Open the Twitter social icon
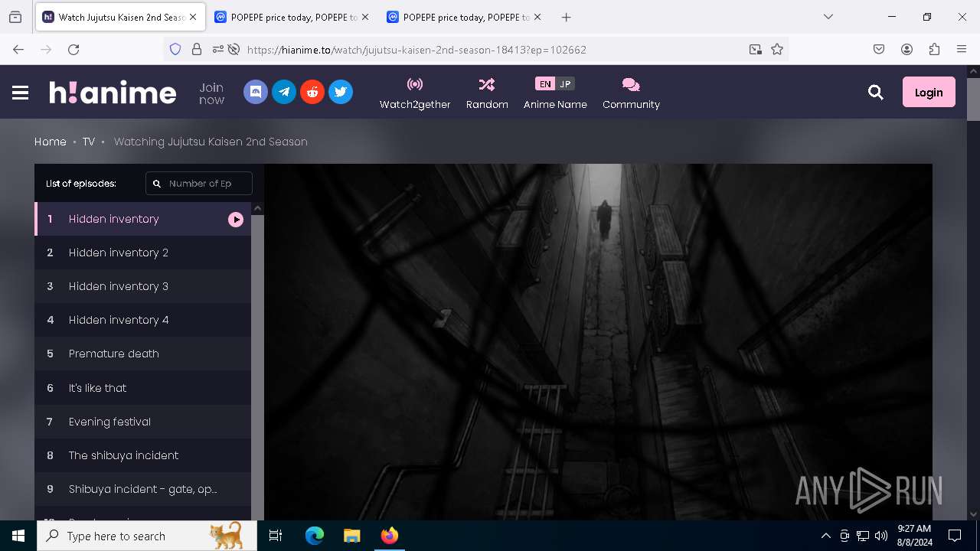The height and width of the screenshot is (551, 980). tap(341, 92)
